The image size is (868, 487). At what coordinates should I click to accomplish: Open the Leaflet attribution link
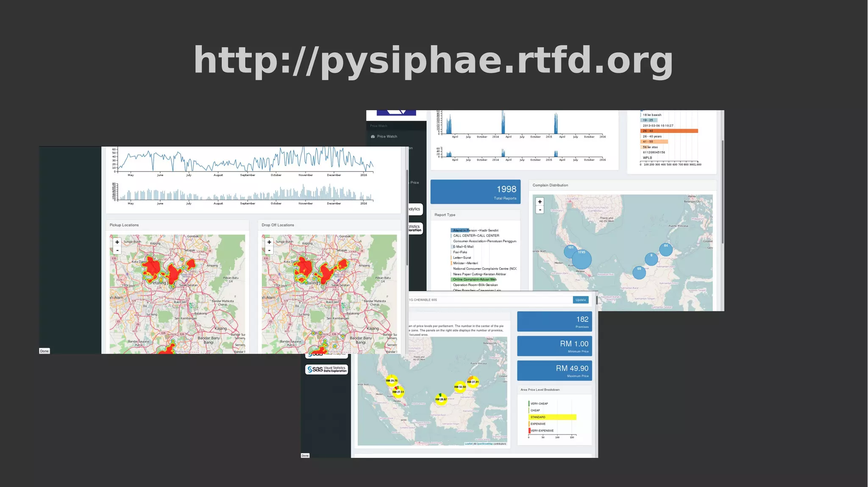coord(468,444)
